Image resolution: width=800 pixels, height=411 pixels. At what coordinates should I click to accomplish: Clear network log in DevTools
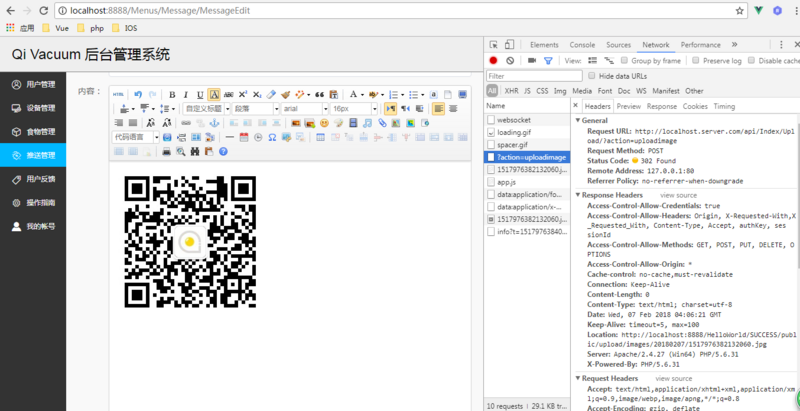[510, 60]
